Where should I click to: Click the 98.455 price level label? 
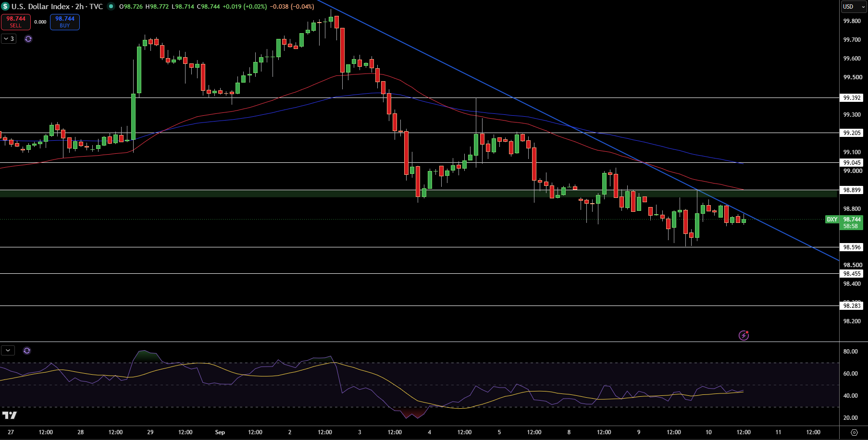[x=852, y=274]
